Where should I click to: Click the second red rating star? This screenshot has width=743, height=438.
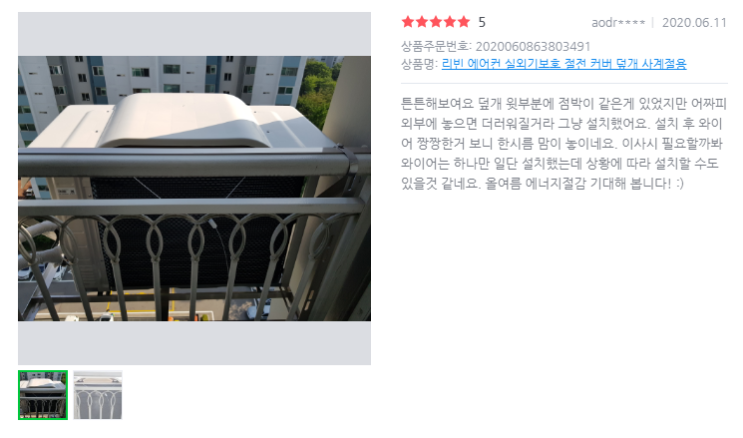click(422, 22)
